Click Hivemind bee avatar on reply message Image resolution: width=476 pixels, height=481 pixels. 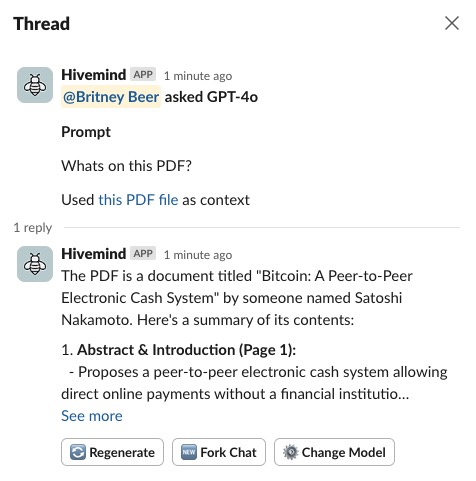[35, 264]
